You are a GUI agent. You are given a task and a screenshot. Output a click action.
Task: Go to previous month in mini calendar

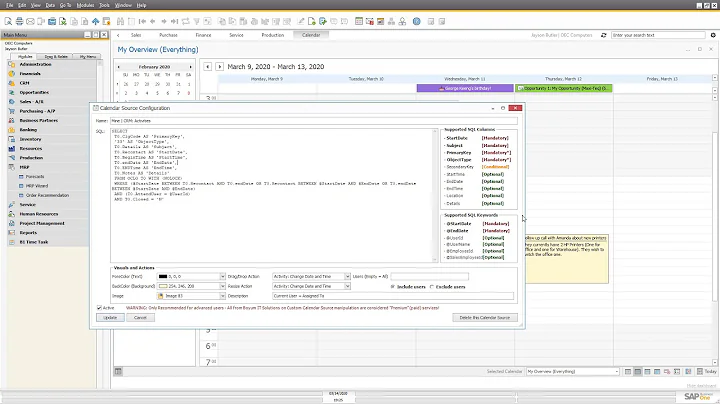click(x=118, y=67)
